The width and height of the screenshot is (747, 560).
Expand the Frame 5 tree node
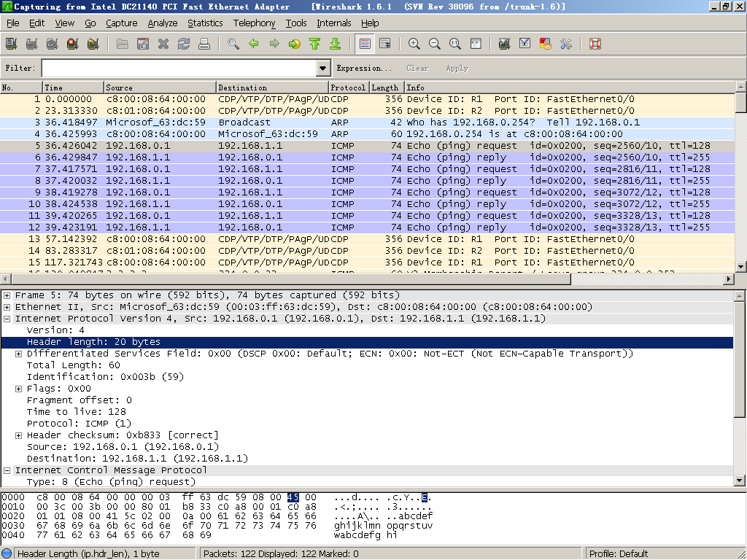(7, 295)
